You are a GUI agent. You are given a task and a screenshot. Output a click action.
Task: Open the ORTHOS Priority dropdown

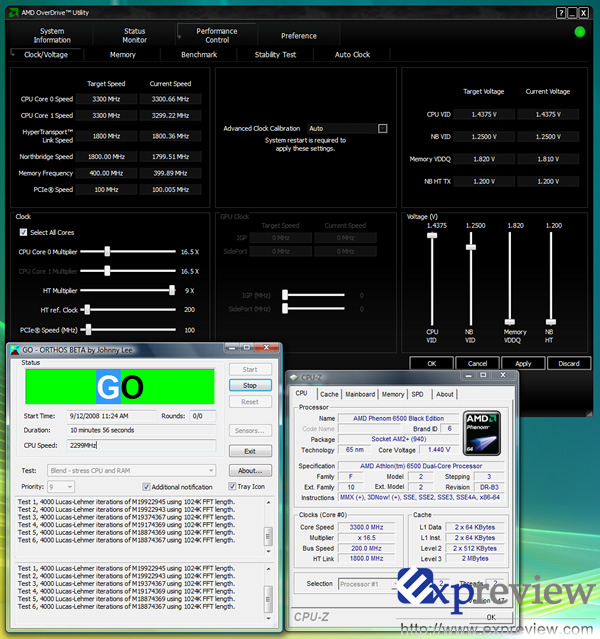pyautogui.click(x=61, y=487)
